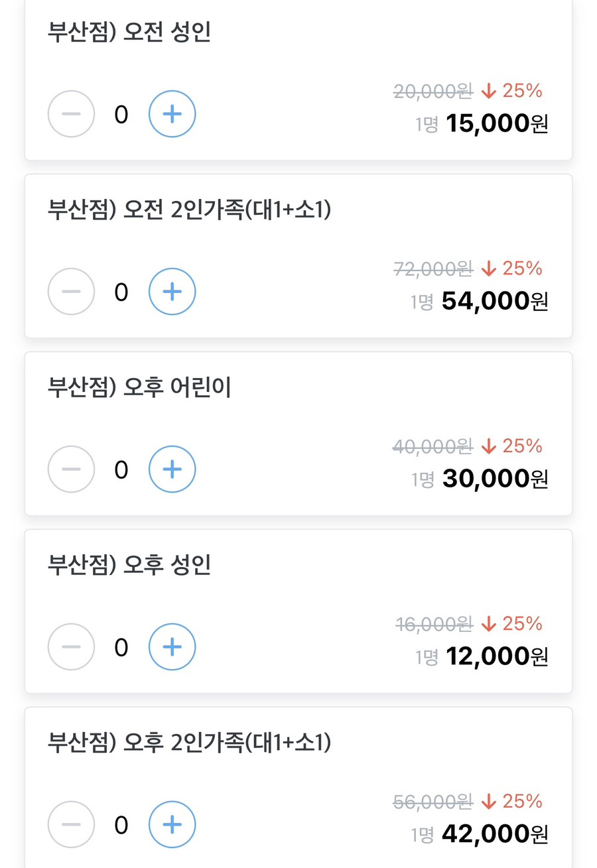Add one 오전 2인가족 ticket with plus
Image resolution: width=597 pixels, height=868 pixels.
click(x=172, y=291)
